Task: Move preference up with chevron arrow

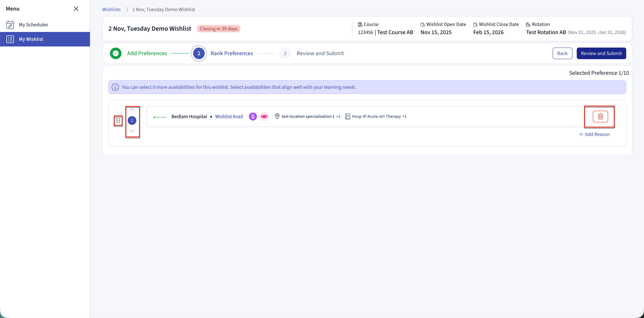Action: pos(132,110)
